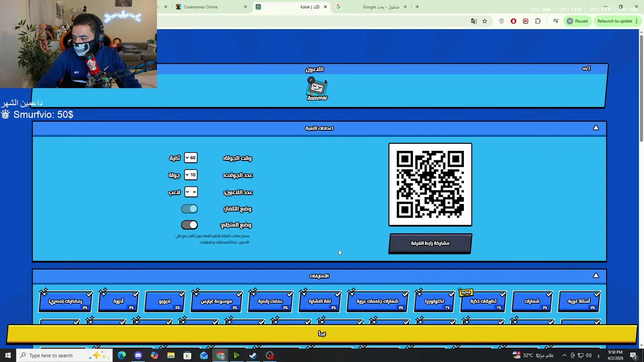This screenshot has height=362, width=644.
Task: Open the red fast-forward extension icon
Action: [525, 21]
